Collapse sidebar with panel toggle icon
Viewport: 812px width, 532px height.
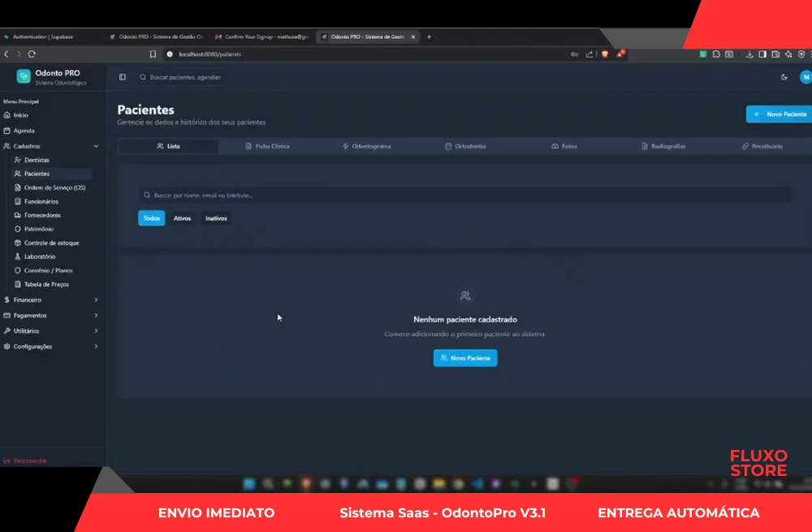pos(123,77)
